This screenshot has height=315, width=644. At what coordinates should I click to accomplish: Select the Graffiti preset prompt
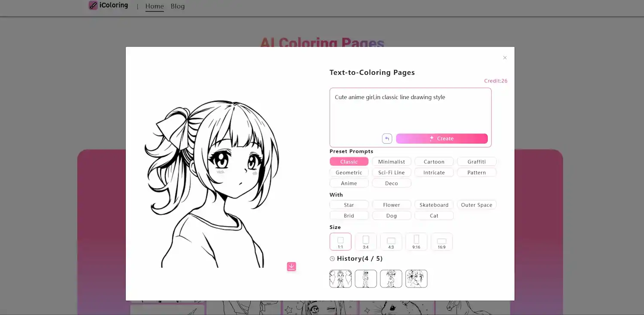[477, 161]
